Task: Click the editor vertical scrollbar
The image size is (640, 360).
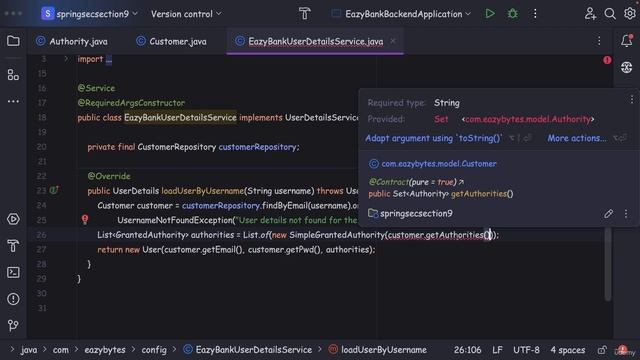Action: click(x=607, y=264)
